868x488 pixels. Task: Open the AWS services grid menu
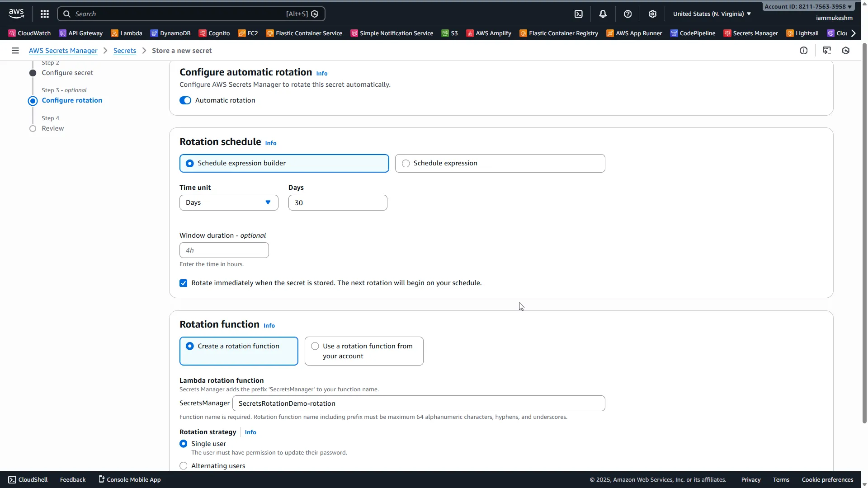pyautogui.click(x=44, y=14)
